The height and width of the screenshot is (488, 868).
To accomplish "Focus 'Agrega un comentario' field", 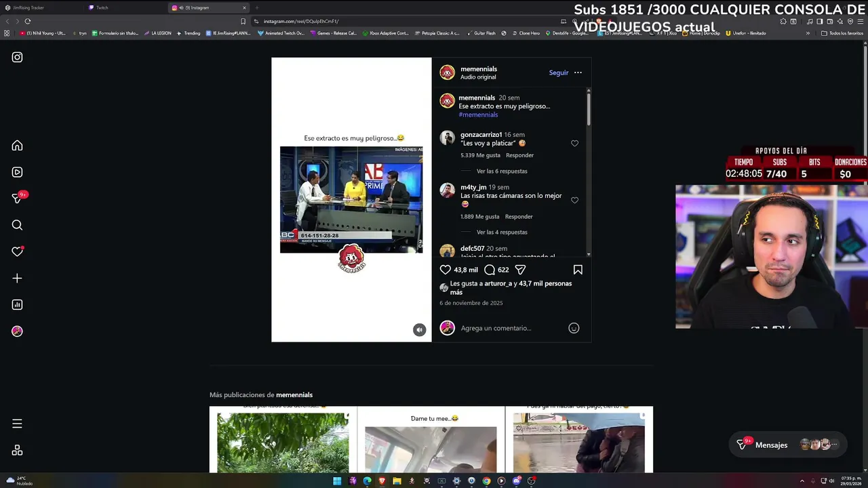I will [512, 328].
